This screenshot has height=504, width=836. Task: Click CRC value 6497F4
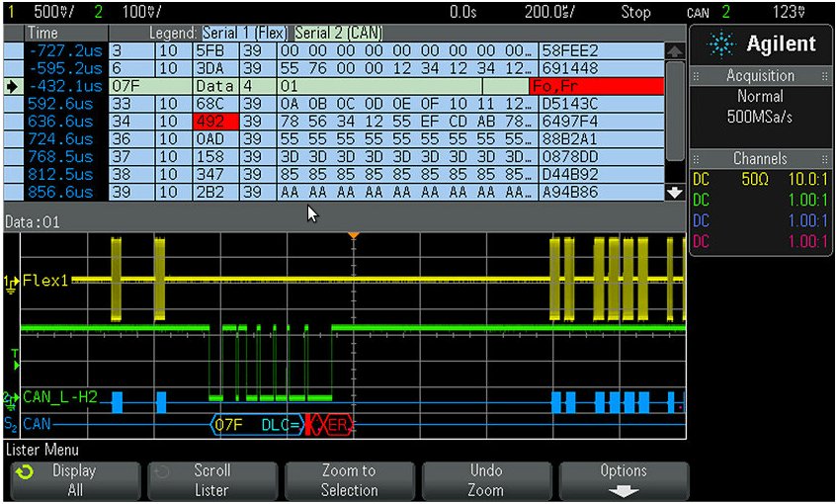click(570, 122)
